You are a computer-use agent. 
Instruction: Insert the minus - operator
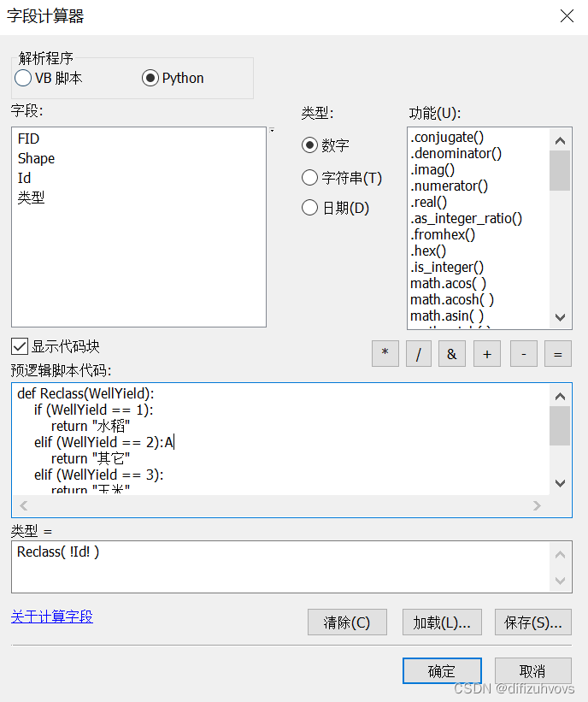524,354
